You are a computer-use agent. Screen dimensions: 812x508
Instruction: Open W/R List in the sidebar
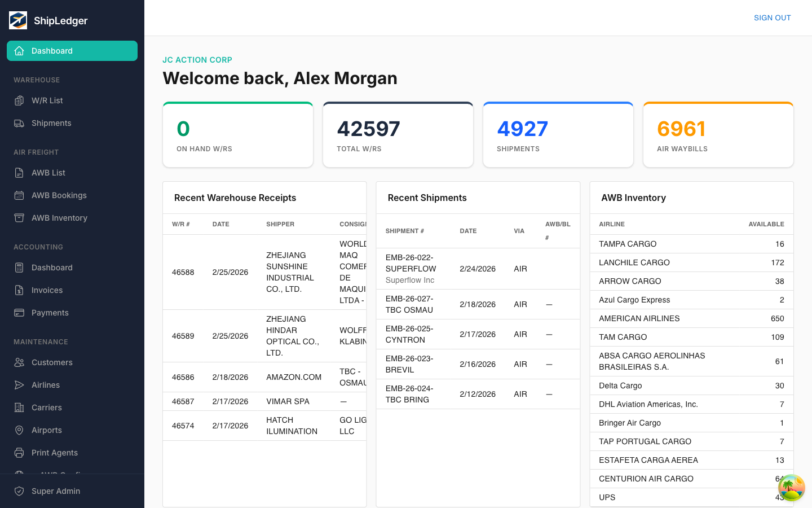[x=72, y=100]
